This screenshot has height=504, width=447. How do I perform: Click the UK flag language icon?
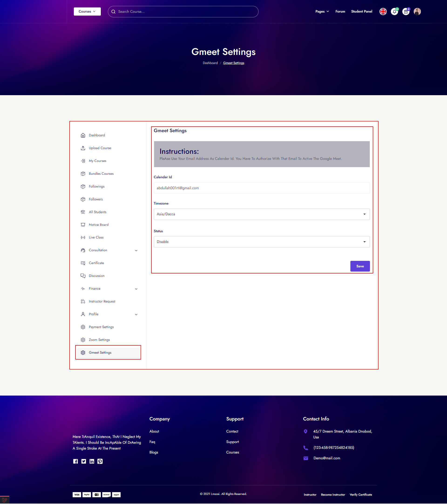point(383,12)
